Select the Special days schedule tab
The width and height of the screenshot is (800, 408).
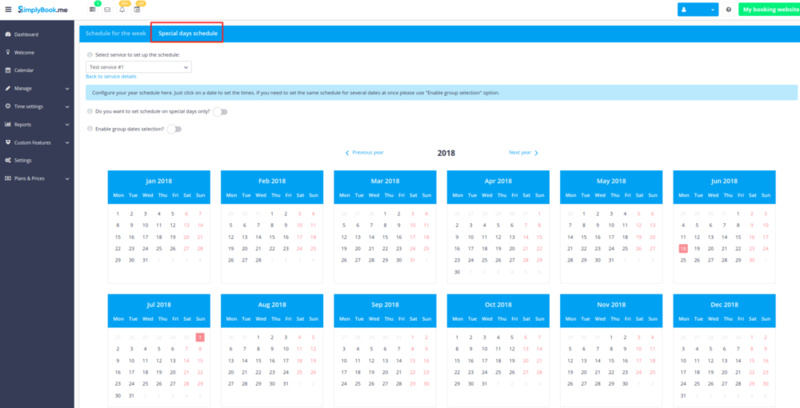pyautogui.click(x=187, y=33)
